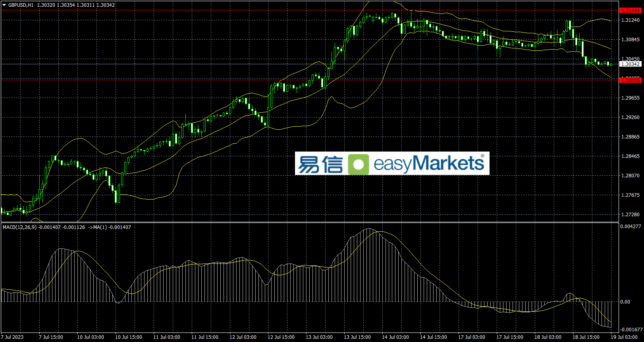Select the current price tag 1.30342
644x342 pixels.
coord(630,64)
